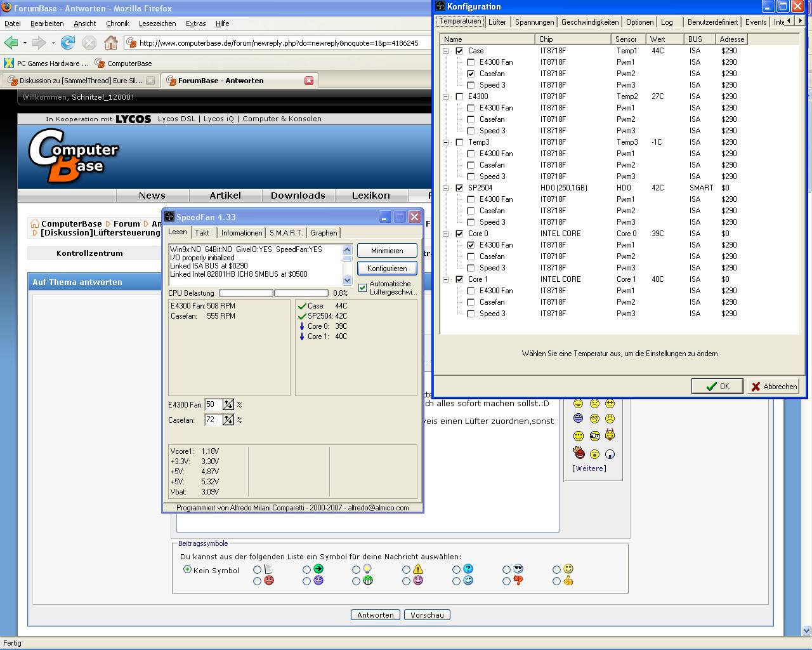Click the CPU Belastung progress bar
The image size is (812, 650).
pyautogui.click(x=273, y=293)
